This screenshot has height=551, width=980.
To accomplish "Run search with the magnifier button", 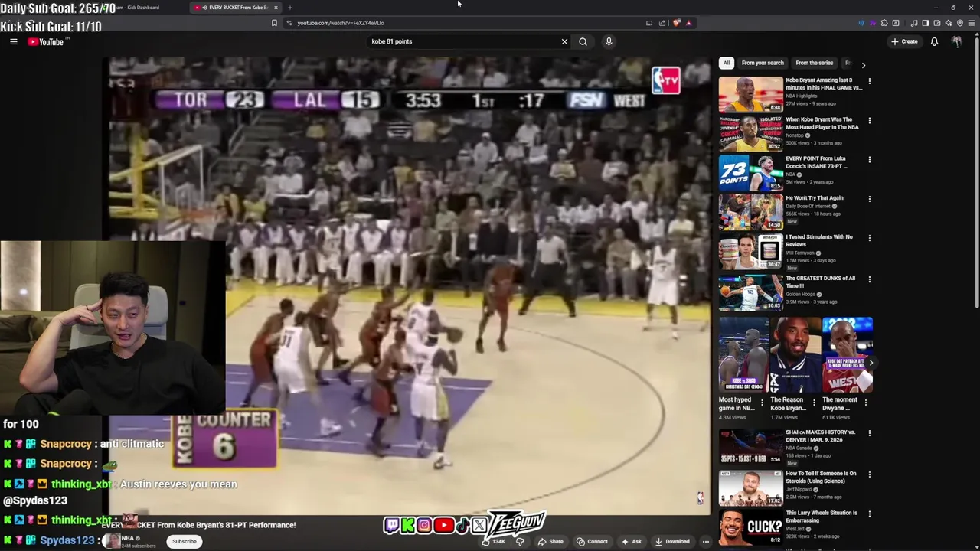I will (x=583, y=41).
